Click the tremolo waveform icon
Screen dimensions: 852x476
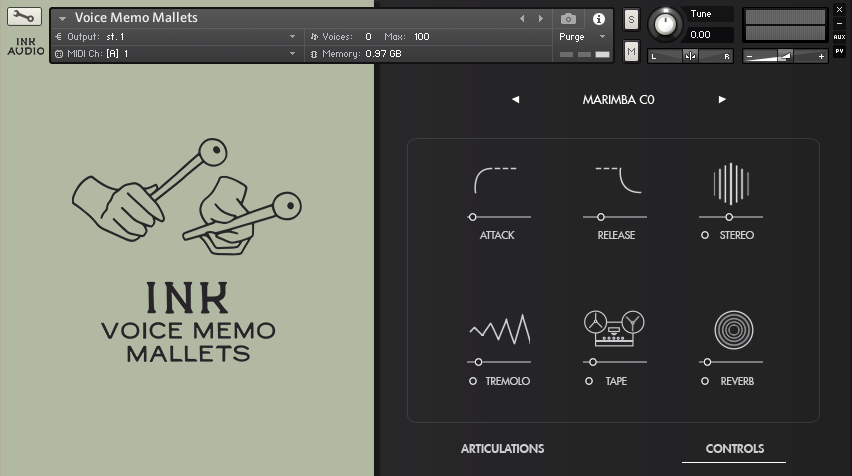[499, 329]
